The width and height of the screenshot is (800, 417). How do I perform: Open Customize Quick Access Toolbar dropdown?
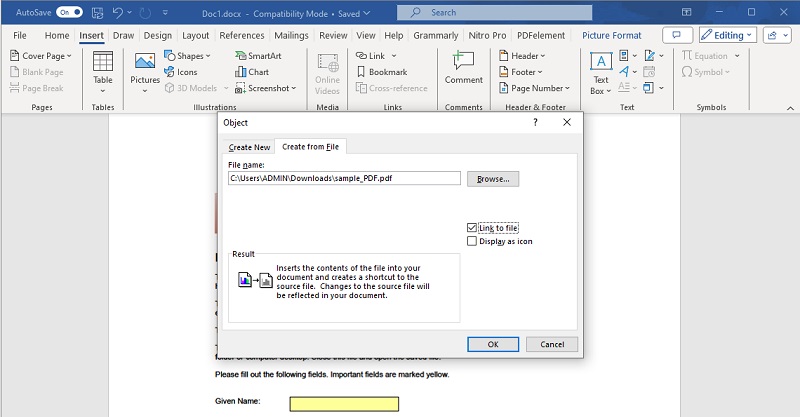(165, 13)
